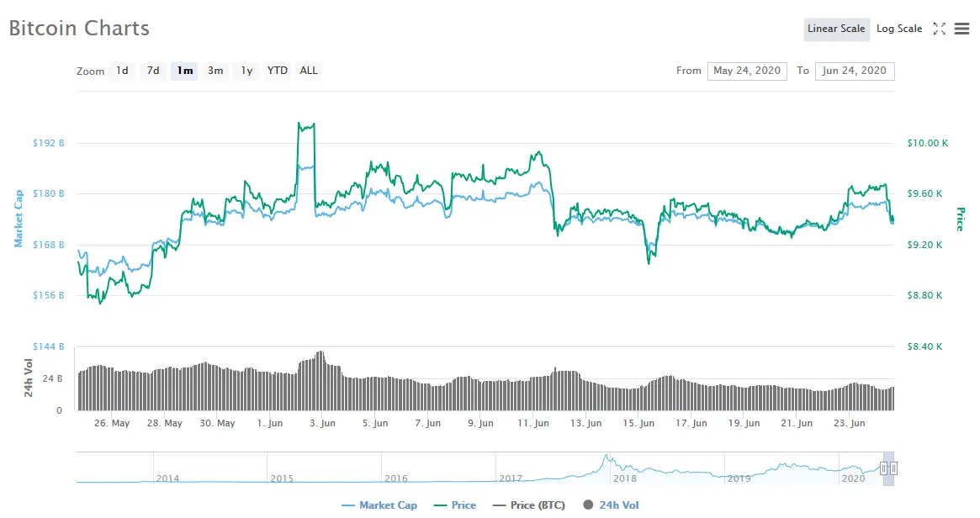
Task: Edit the From date field May 24, 2020
Action: click(747, 71)
